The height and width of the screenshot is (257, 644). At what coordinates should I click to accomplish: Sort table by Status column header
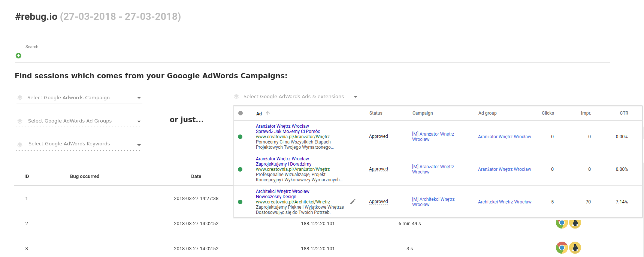(x=376, y=113)
